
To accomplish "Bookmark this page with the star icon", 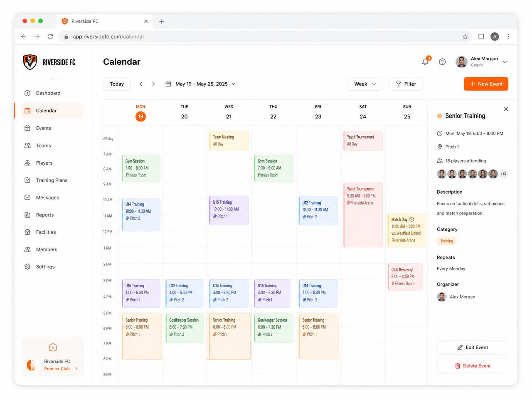I will (x=465, y=37).
